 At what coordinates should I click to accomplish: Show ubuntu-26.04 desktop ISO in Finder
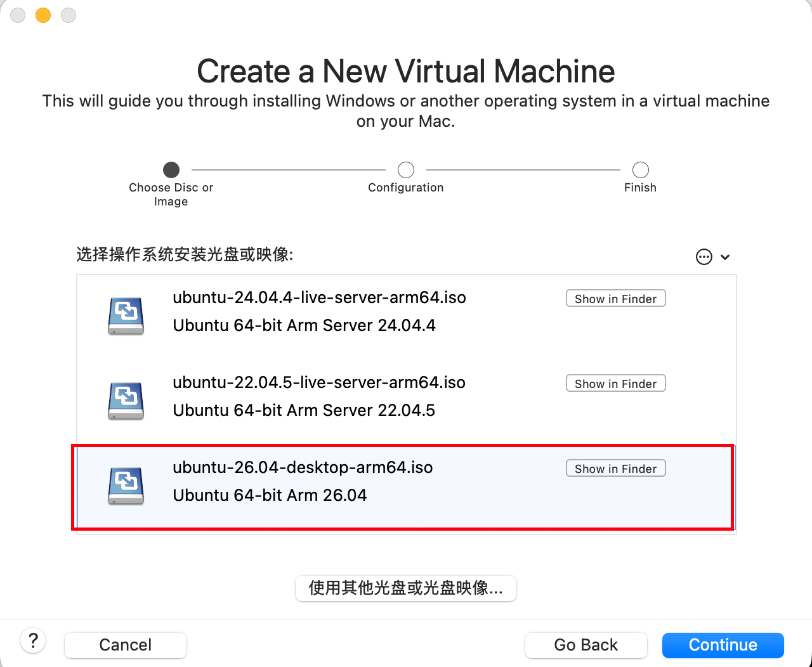coord(615,469)
